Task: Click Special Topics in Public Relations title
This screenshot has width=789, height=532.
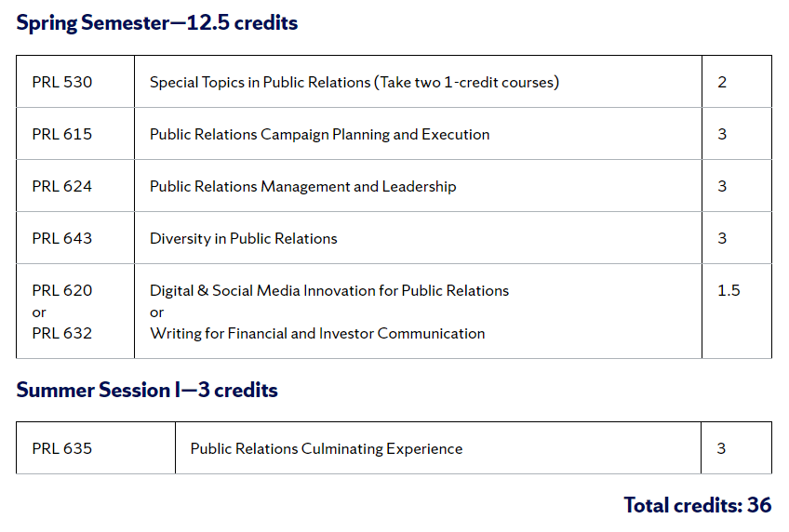Action: [354, 82]
